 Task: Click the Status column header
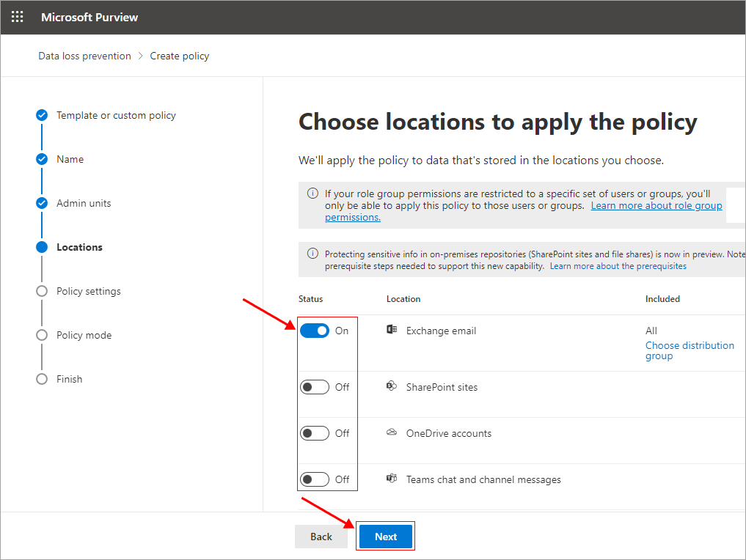click(x=311, y=299)
